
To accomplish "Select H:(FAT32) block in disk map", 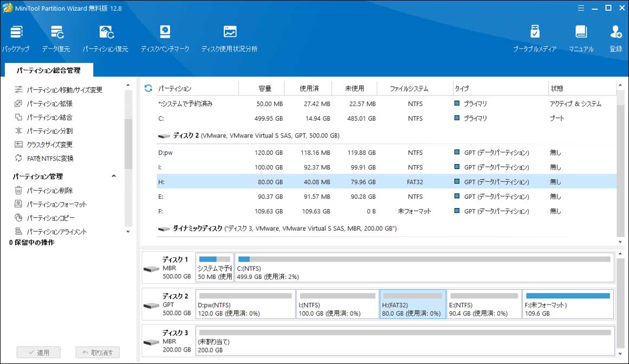I will tap(413, 304).
